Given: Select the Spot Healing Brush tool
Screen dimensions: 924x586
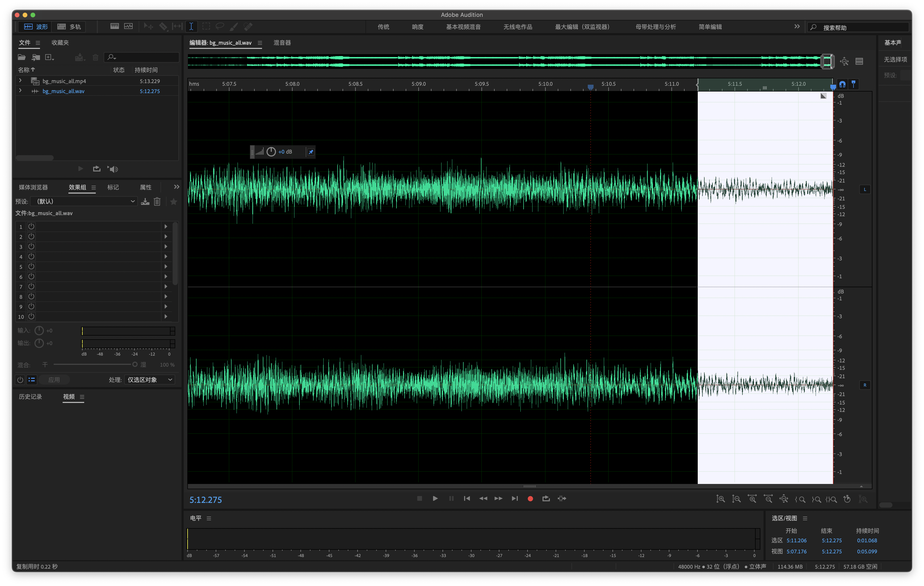Looking at the screenshot, I should point(248,27).
